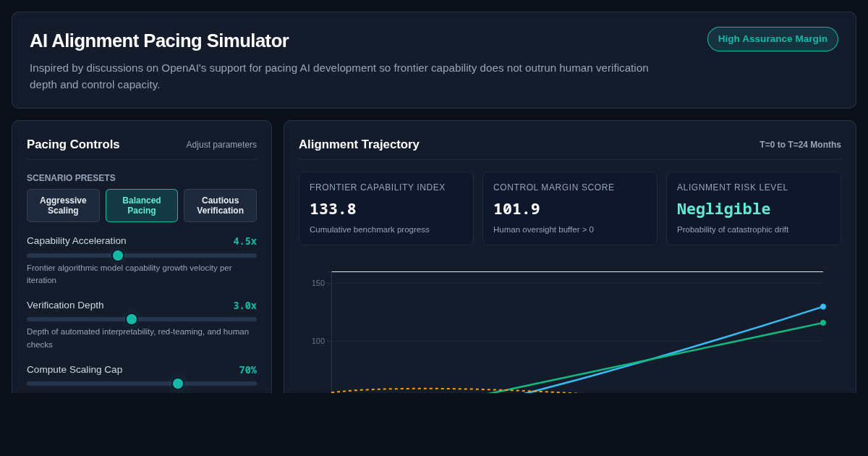Click the Control Margin Score card
868x456 pixels.
[570, 208]
